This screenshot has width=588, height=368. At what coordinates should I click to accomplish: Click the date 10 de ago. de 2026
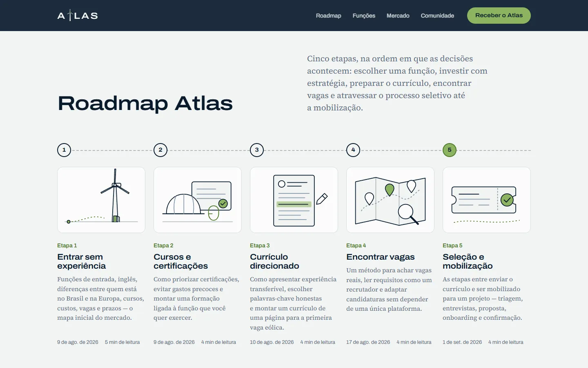click(272, 342)
